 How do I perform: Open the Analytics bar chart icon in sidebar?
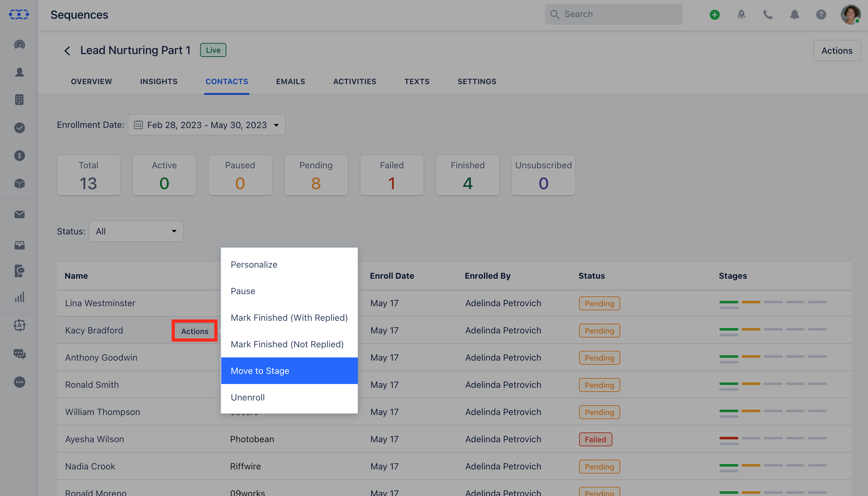click(19, 297)
